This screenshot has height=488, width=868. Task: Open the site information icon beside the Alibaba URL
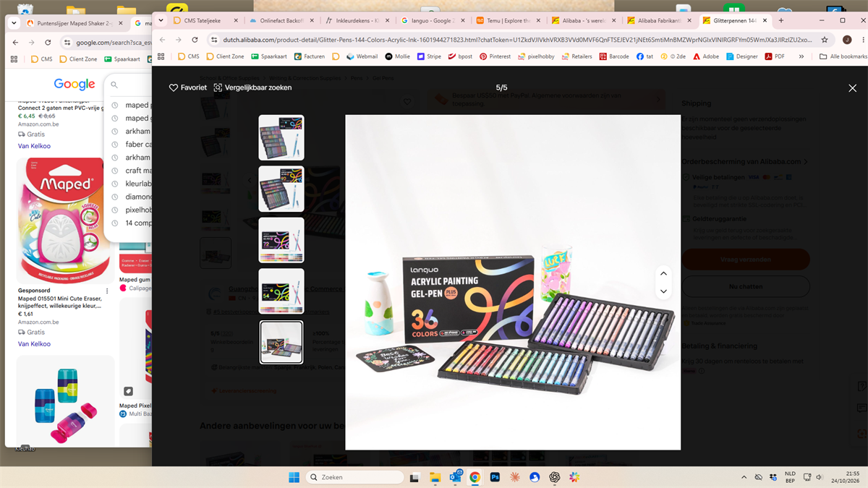tap(213, 40)
